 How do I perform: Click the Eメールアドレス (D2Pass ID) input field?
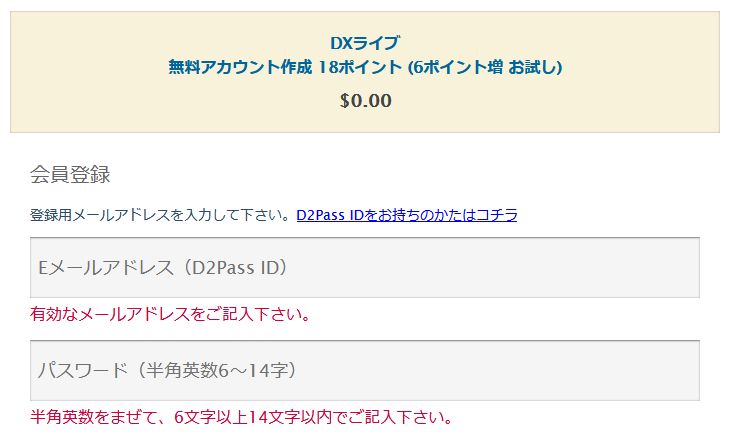tap(364, 268)
